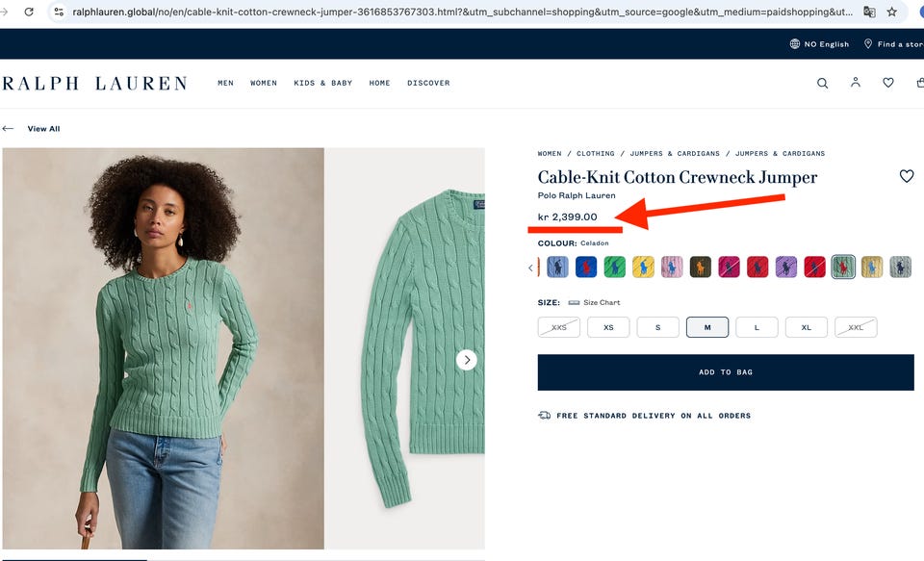Click the back arrow beside View All
Viewport: 924px width, 561px height.
pos(8,129)
